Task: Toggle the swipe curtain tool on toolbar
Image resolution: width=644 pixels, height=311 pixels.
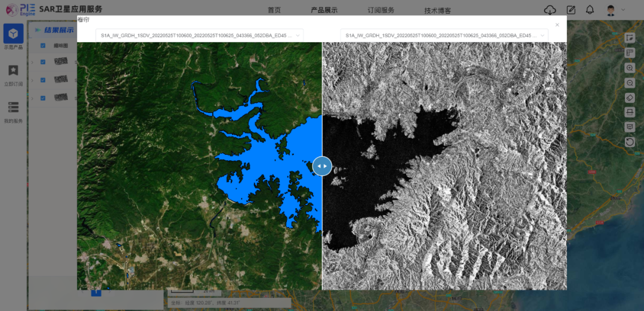Action: coord(630,112)
